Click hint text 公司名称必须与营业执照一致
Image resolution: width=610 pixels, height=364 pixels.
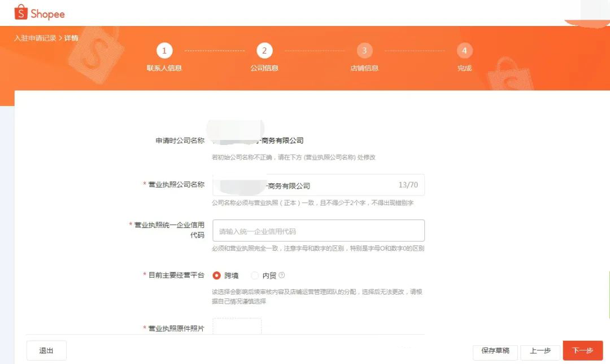312,203
